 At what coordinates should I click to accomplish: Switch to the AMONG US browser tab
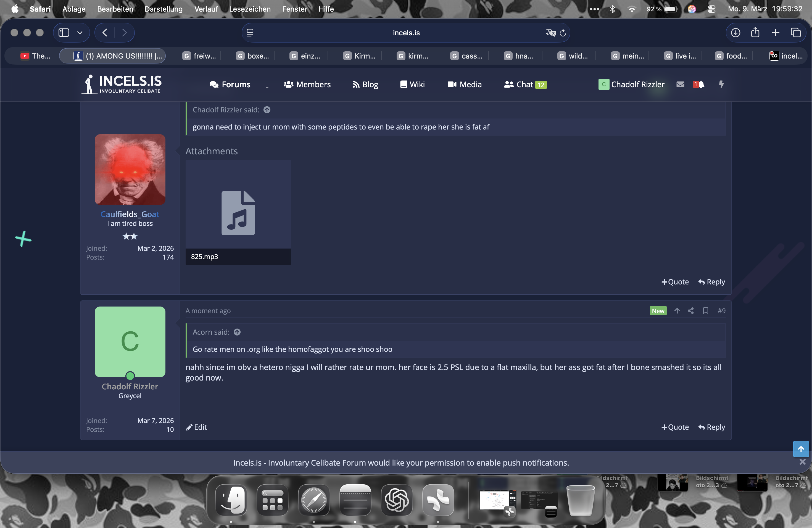(113, 56)
